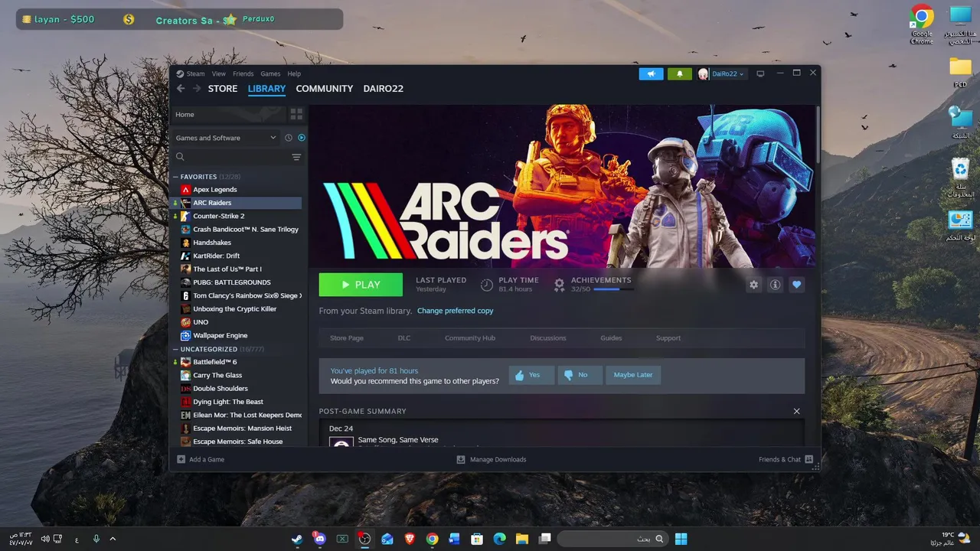The width and height of the screenshot is (980, 551).
Task: Open advanced library filter options icon
Action: pos(296,157)
